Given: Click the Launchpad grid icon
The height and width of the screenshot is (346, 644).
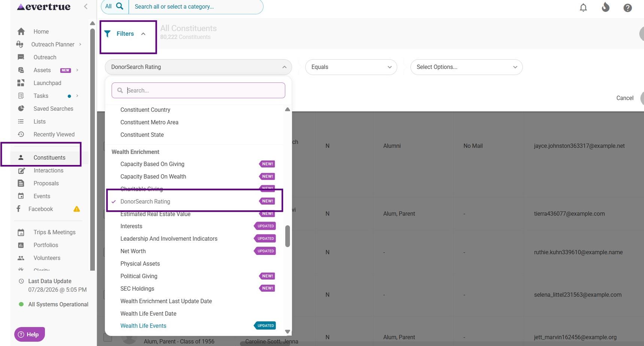Looking at the screenshot, I should pyautogui.click(x=21, y=83).
